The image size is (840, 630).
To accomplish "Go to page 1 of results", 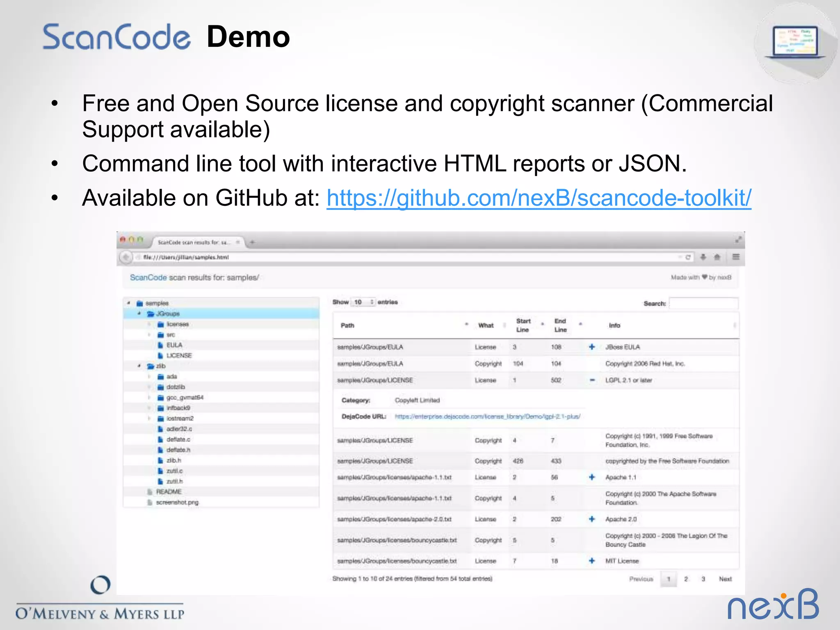I will 669,579.
